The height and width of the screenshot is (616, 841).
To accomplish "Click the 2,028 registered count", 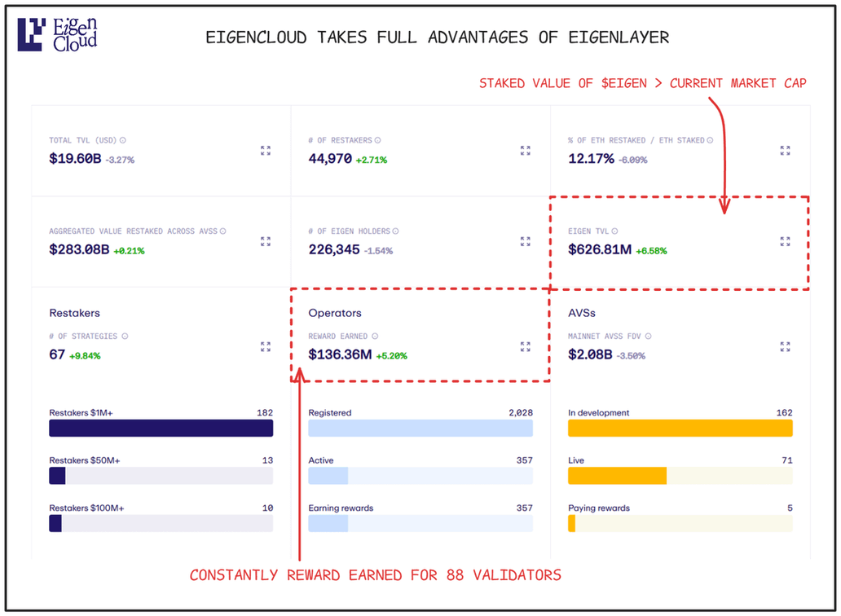I will tap(521, 413).
